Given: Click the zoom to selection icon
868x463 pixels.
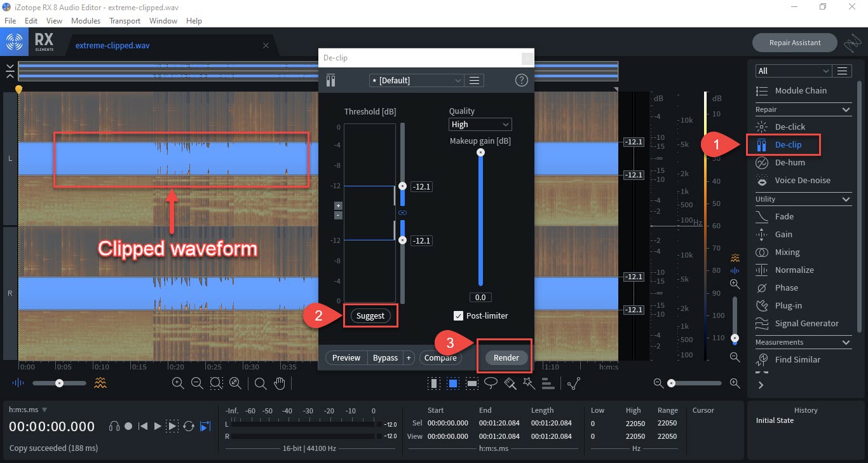Looking at the screenshot, I should coord(216,384).
